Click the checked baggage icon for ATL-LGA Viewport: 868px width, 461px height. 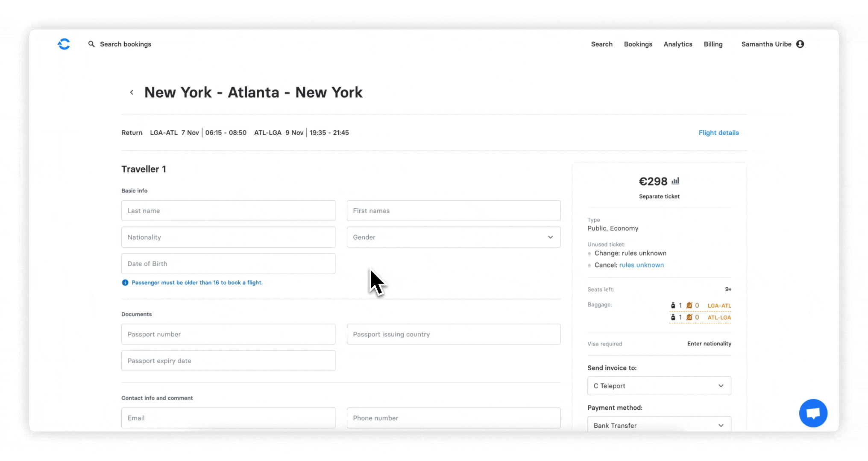click(x=674, y=317)
